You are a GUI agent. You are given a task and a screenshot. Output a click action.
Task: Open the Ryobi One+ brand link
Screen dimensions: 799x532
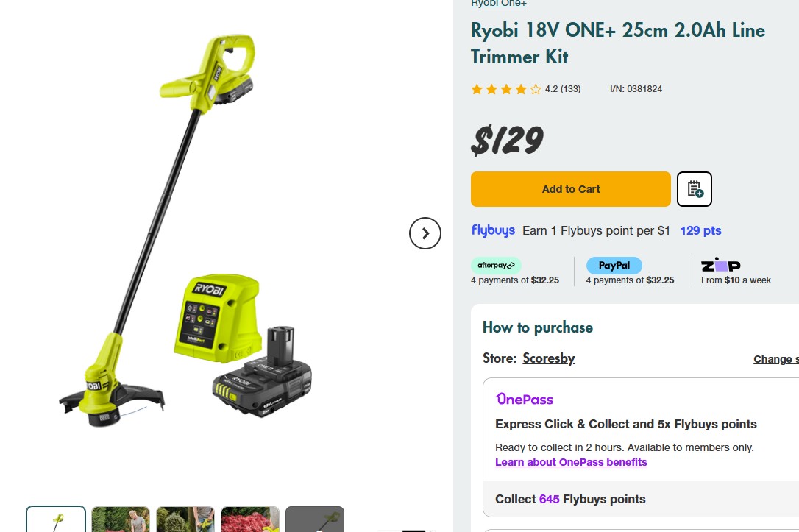coord(498,4)
